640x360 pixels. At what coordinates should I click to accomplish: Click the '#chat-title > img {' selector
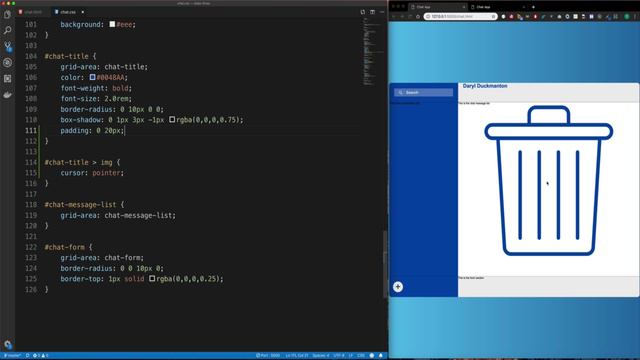[x=82, y=162]
